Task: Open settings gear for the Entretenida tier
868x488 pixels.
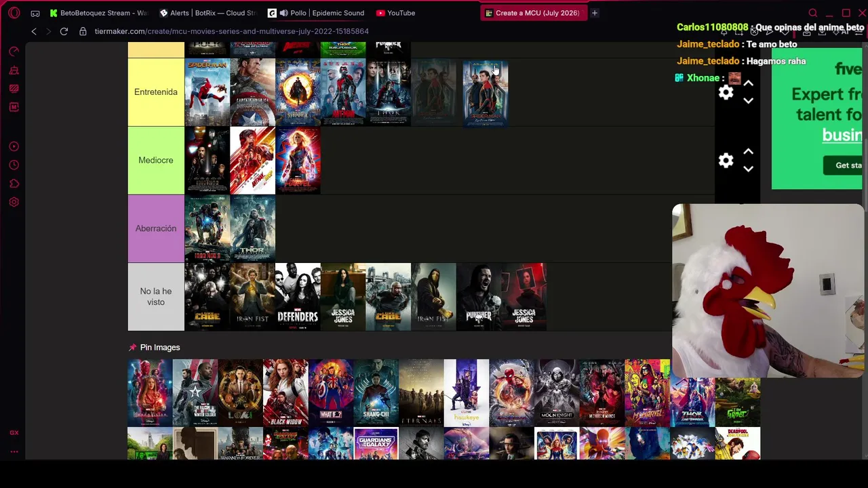Action: (x=726, y=93)
